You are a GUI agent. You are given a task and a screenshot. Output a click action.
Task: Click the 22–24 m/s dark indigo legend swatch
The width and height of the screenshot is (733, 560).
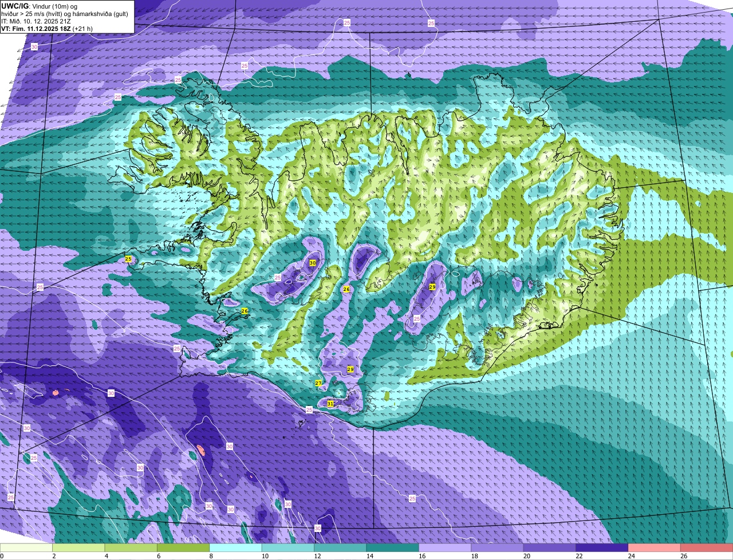pyautogui.click(x=602, y=548)
